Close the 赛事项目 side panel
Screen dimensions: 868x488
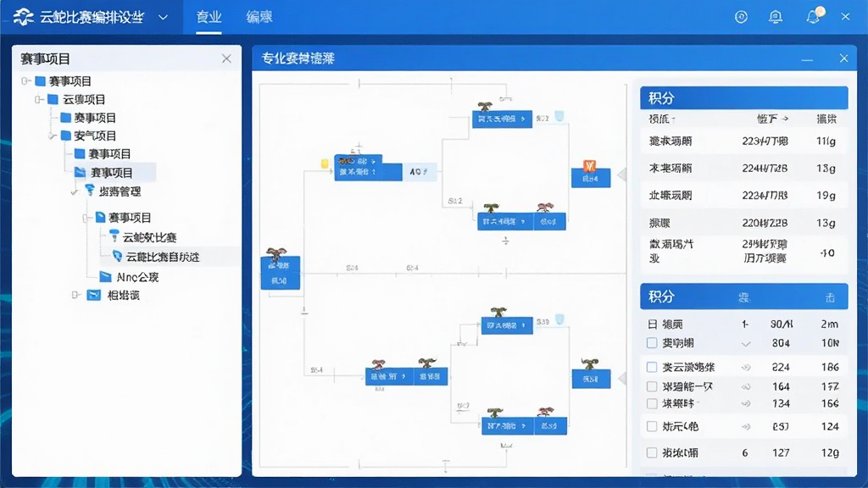click(226, 58)
